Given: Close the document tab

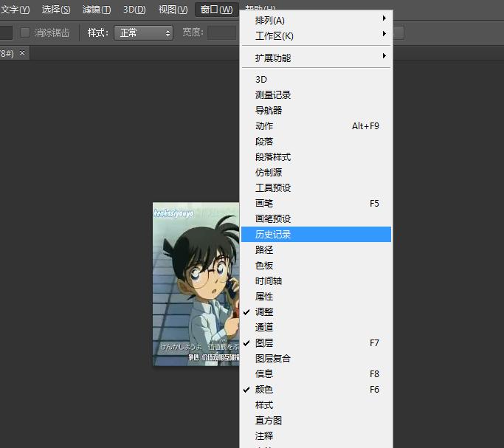Looking at the screenshot, I should (22, 52).
